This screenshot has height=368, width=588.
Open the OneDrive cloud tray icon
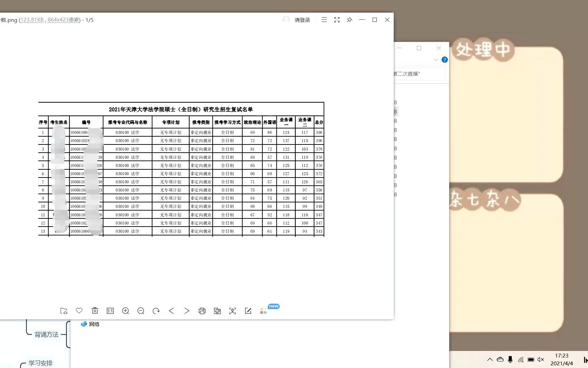(x=500, y=359)
